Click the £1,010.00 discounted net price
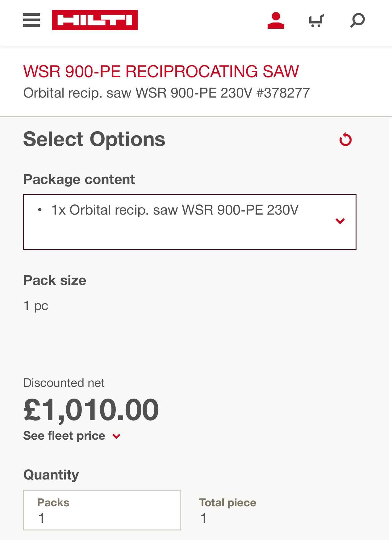Image resolution: width=392 pixels, height=540 pixels. coord(91,410)
